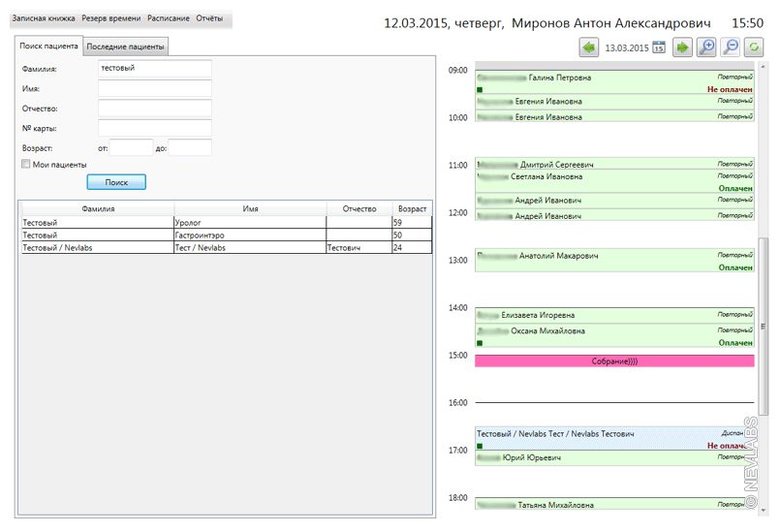Go to the previous day with the left arrow
Image resolution: width=780 pixels, height=532 pixels.
click(x=588, y=47)
